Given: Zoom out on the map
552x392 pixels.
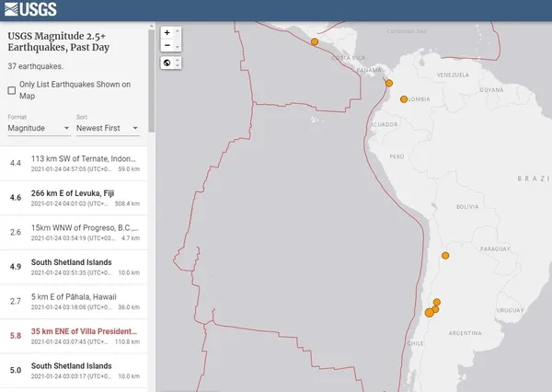Looking at the screenshot, I should (167, 45).
